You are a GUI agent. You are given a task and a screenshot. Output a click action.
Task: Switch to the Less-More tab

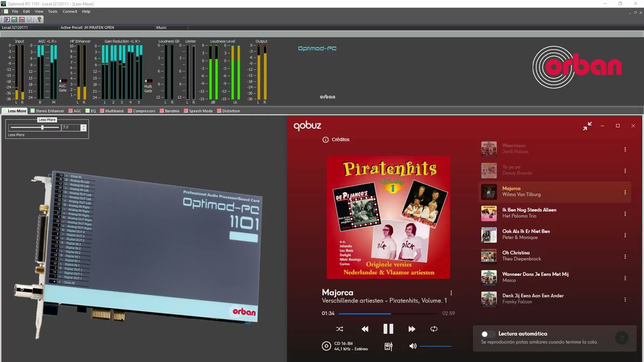15,111
